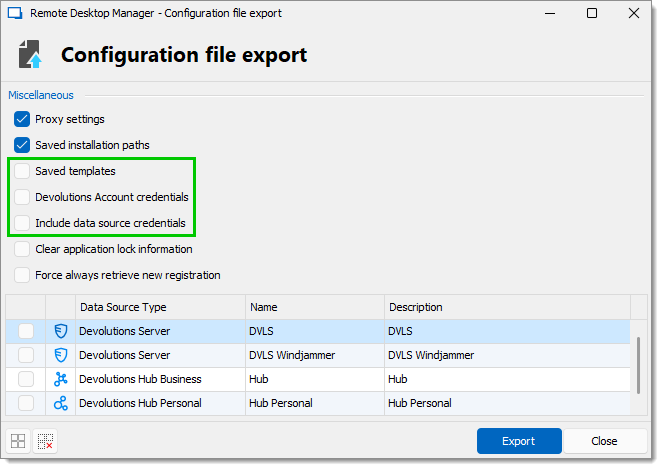Click DVLS Windjammer description cell
662x469 pixels.
pos(507,355)
